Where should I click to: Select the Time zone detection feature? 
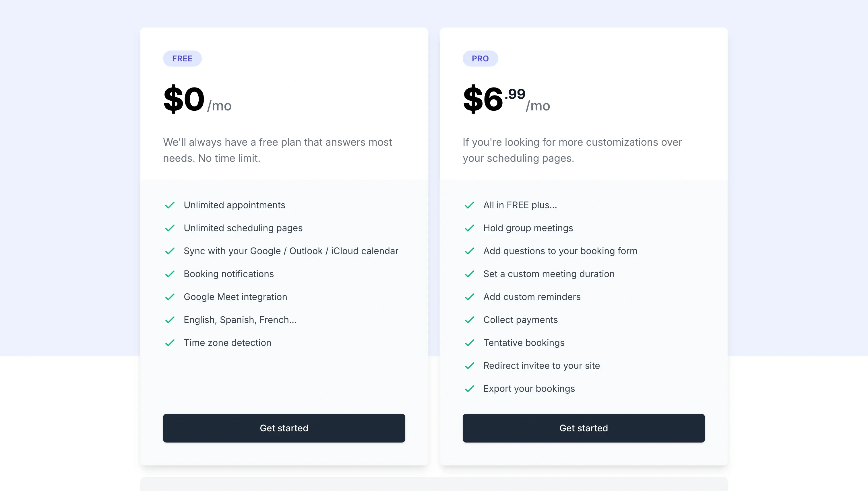(x=227, y=343)
